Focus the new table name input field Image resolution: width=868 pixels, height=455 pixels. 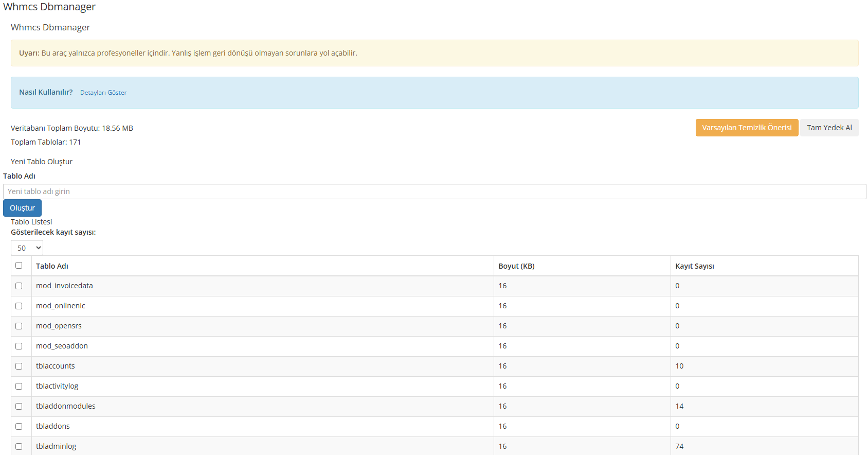pyautogui.click(x=435, y=191)
